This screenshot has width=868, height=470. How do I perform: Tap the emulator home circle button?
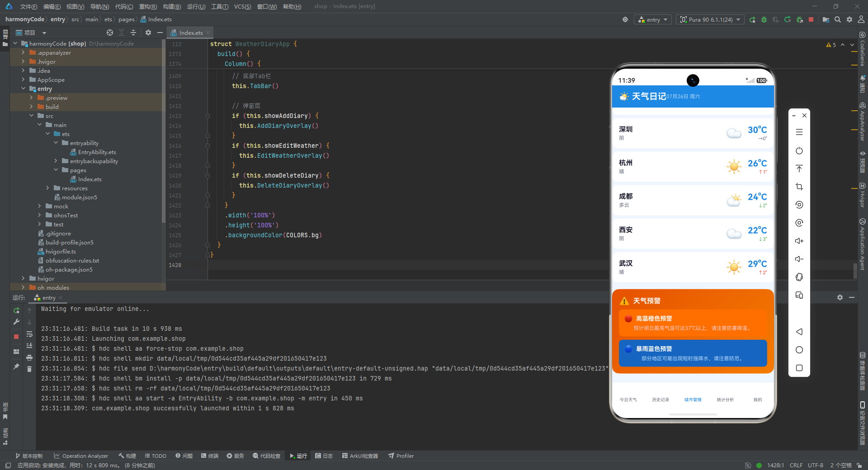(799, 350)
